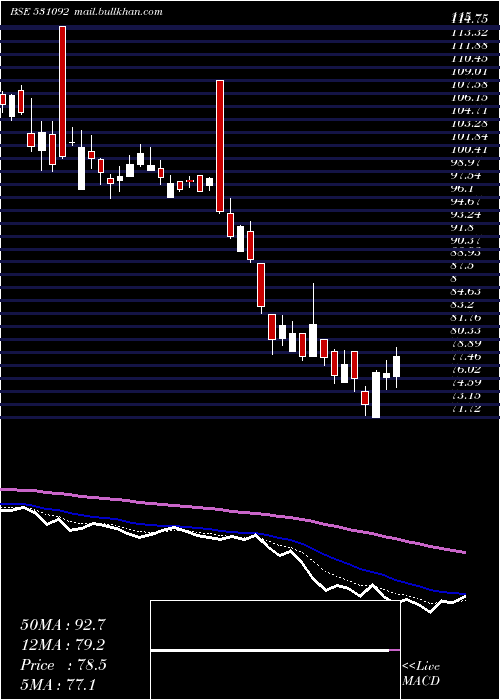Select the 111.88 price axis label

pos(467,45)
